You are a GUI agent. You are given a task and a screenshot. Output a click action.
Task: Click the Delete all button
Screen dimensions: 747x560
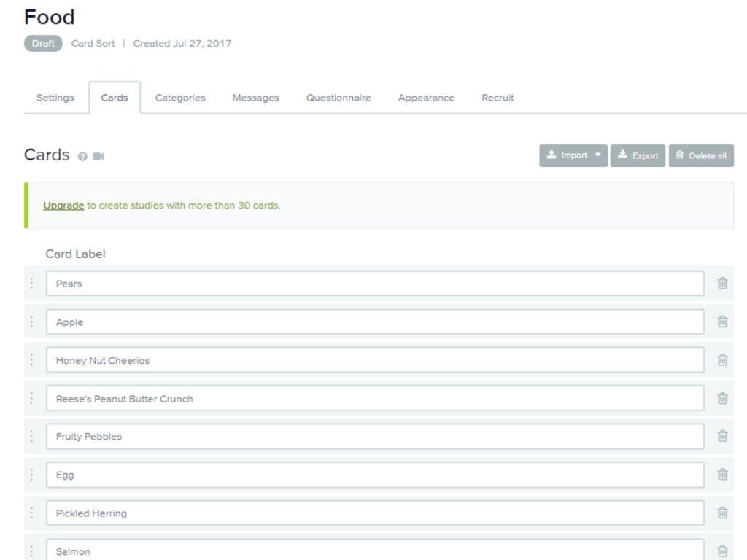point(701,156)
